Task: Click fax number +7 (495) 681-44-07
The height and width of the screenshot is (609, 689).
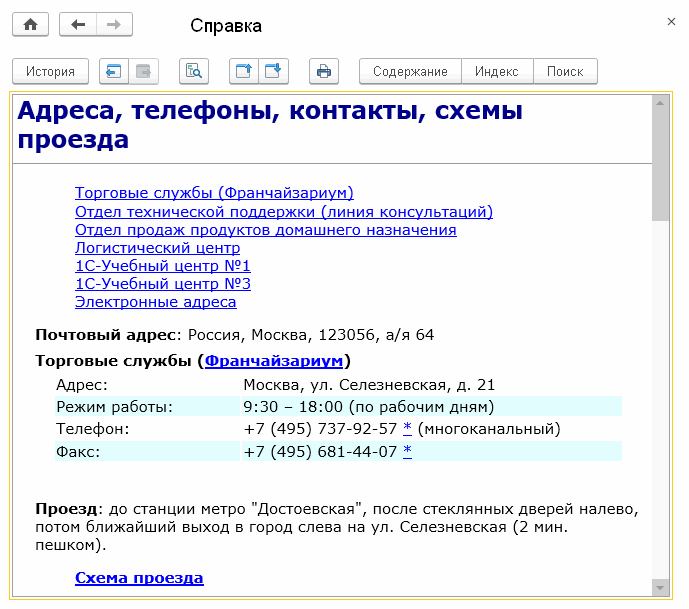Action: pyautogui.click(x=320, y=451)
